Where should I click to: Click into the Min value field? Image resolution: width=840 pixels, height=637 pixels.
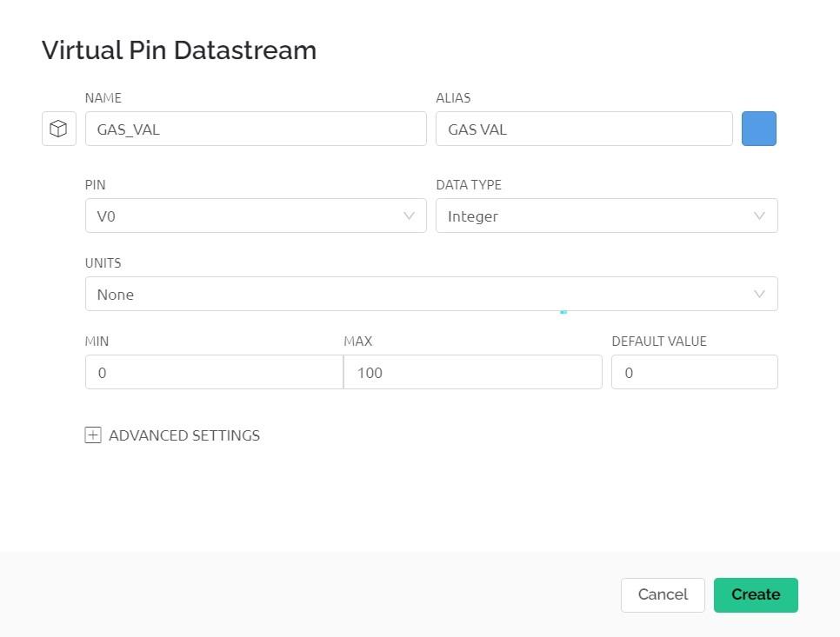[214, 373]
